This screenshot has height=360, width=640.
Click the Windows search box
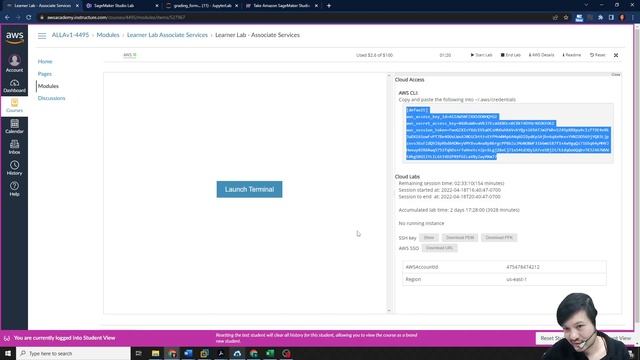point(73,353)
